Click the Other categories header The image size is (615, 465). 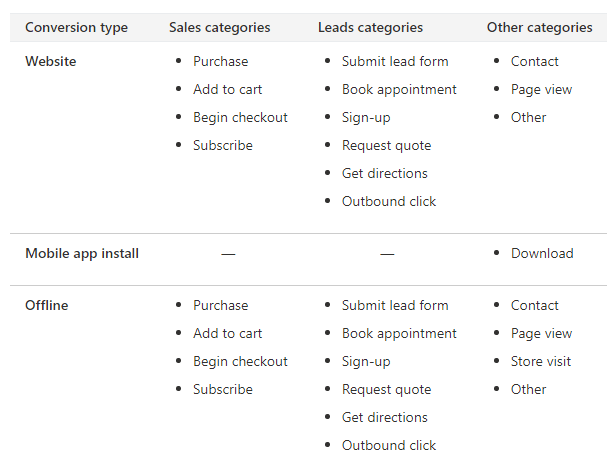tap(540, 27)
